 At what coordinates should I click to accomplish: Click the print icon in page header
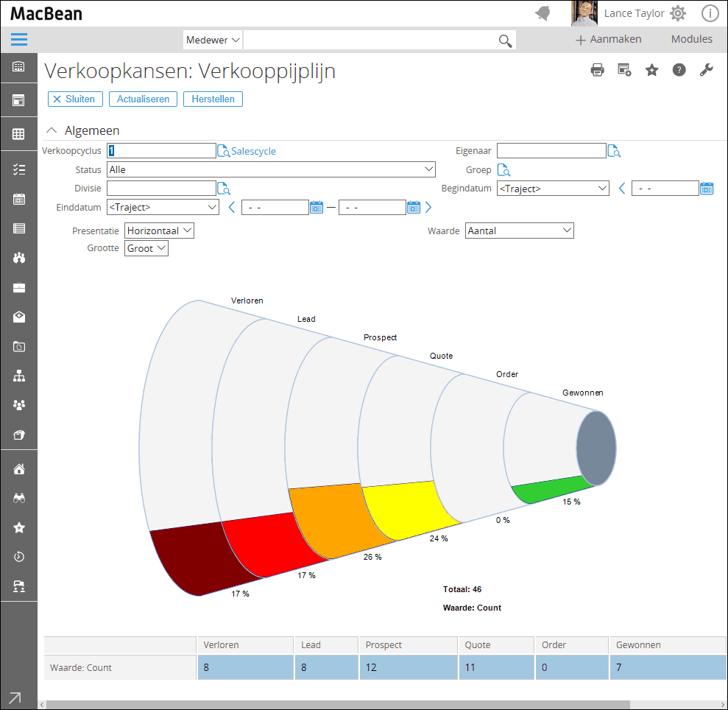[x=598, y=70]
